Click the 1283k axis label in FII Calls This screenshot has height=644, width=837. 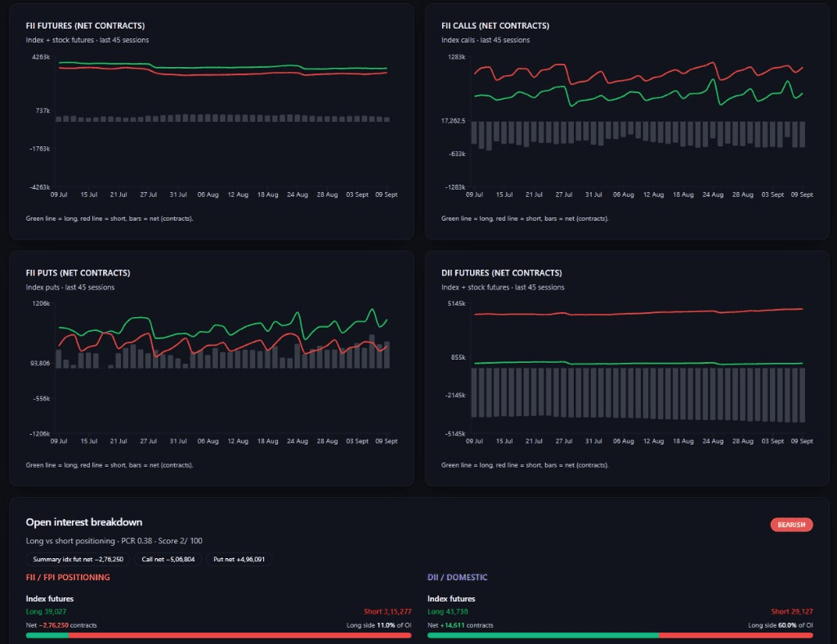(x=456, y=57)
